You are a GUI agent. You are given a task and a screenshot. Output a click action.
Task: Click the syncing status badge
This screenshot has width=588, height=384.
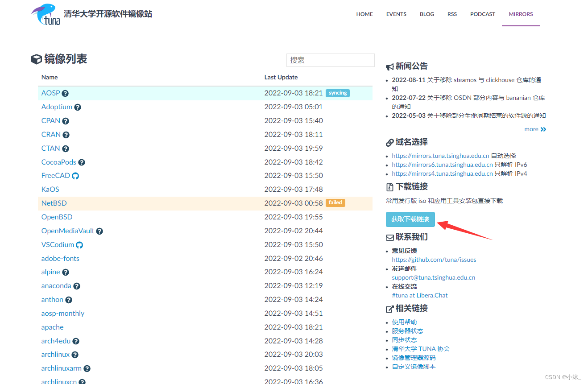[x=338, y=93]
